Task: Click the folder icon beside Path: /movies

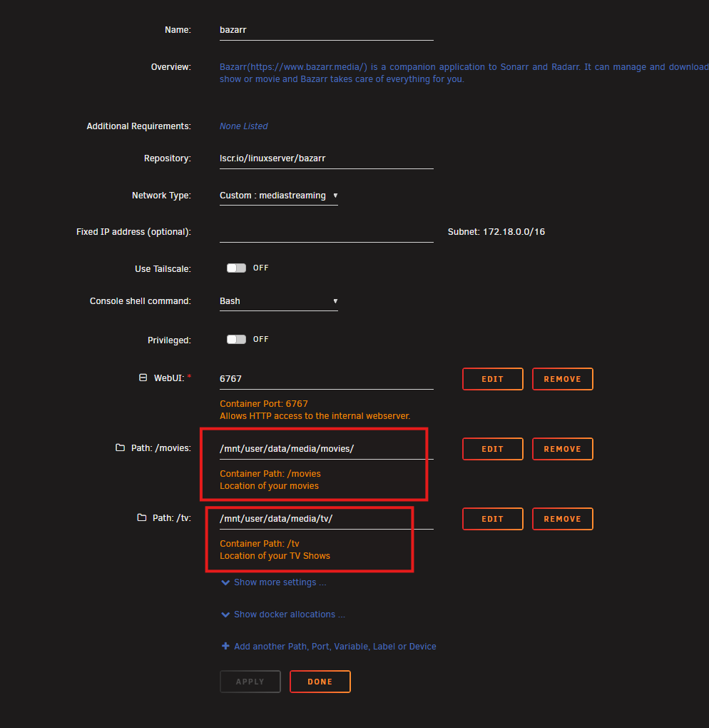Action: point(120,448)
